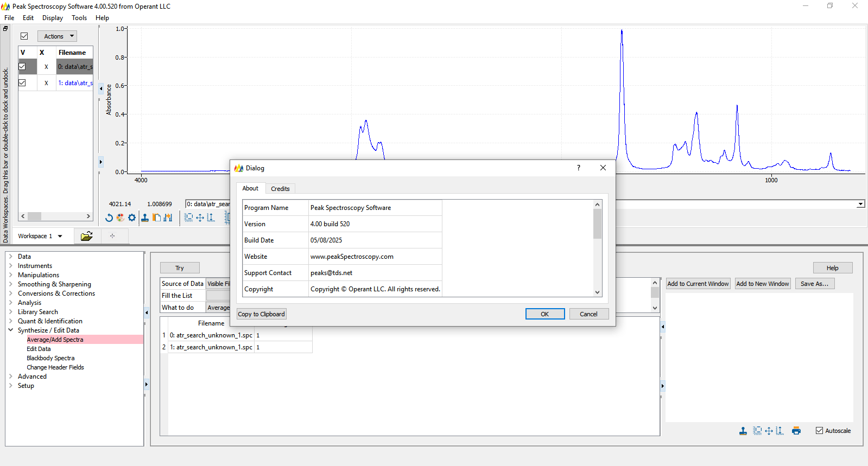Click the expand arrow right of the function tree
Screen dimensions: 868x466
click(x=147, y=385)
